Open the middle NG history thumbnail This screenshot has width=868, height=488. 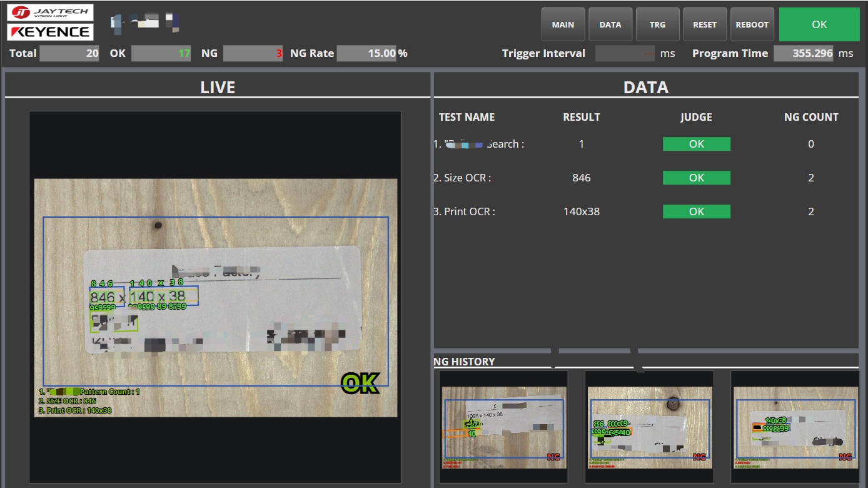click(x=649, y=427)
